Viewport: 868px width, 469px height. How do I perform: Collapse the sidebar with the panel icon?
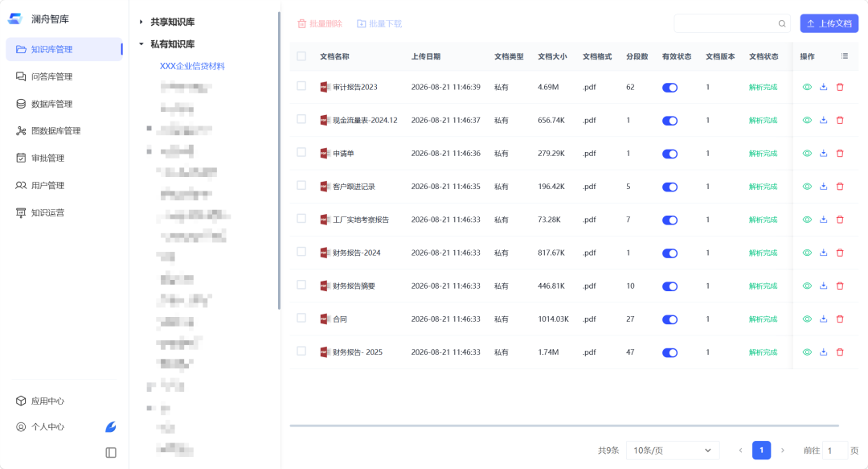[111, 453]
